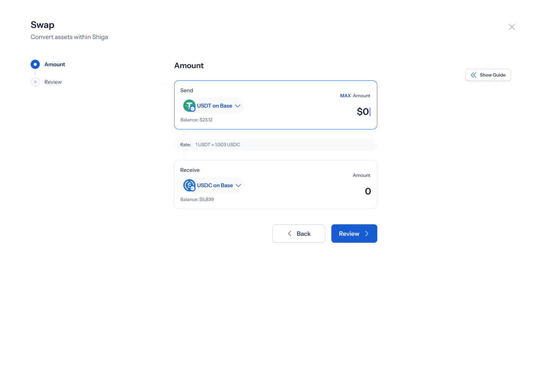Select the Amount step indicator circle
Screen dimensions: 551x392
[35, 64]
